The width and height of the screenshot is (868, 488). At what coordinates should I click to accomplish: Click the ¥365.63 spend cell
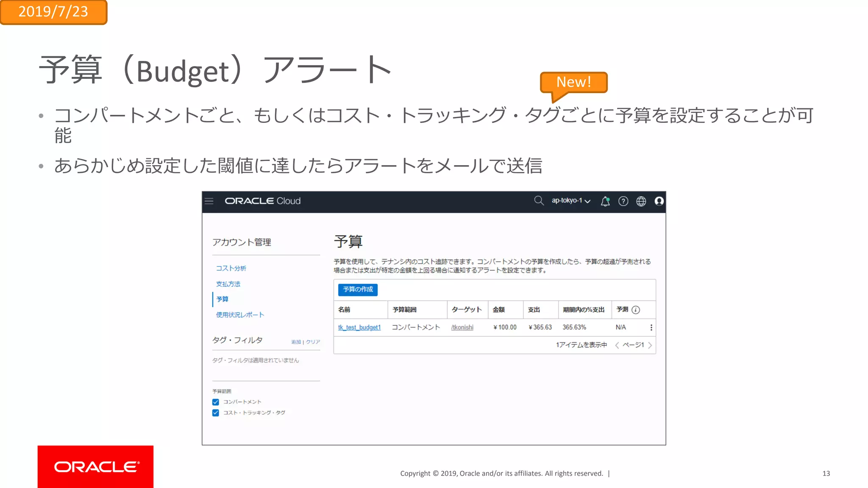pyautogui.click(x=540, y=327)
